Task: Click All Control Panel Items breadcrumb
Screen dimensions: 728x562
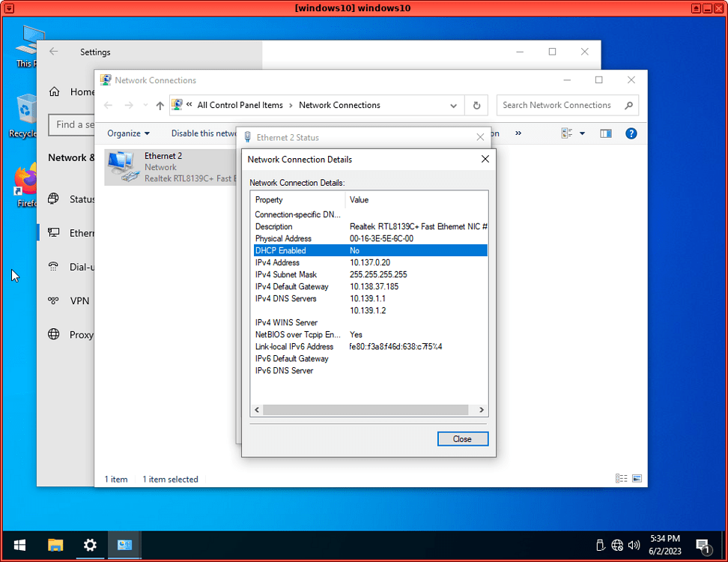Action: (x=240, y=105)
